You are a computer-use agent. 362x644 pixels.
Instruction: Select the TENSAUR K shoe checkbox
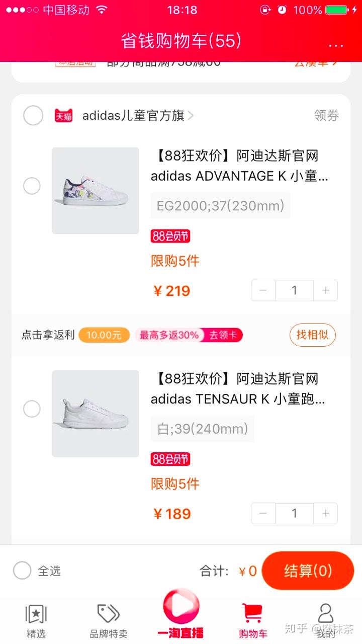pos(32,409)
